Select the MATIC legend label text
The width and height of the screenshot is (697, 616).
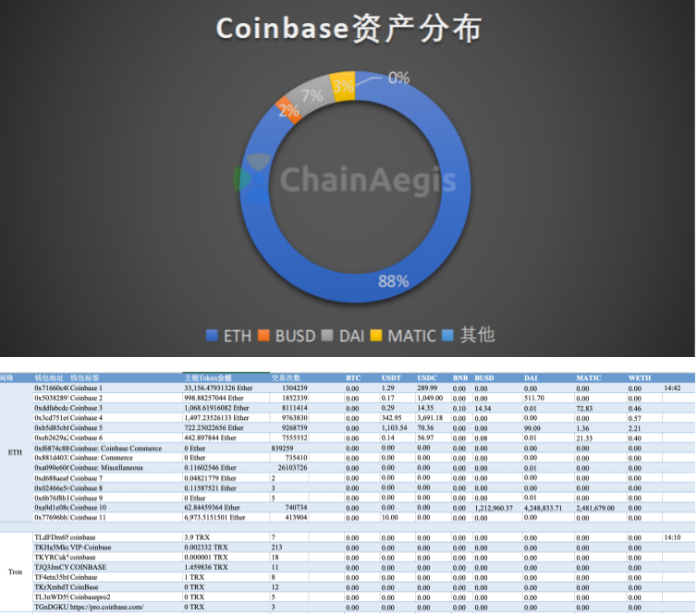tap(411, 336)
